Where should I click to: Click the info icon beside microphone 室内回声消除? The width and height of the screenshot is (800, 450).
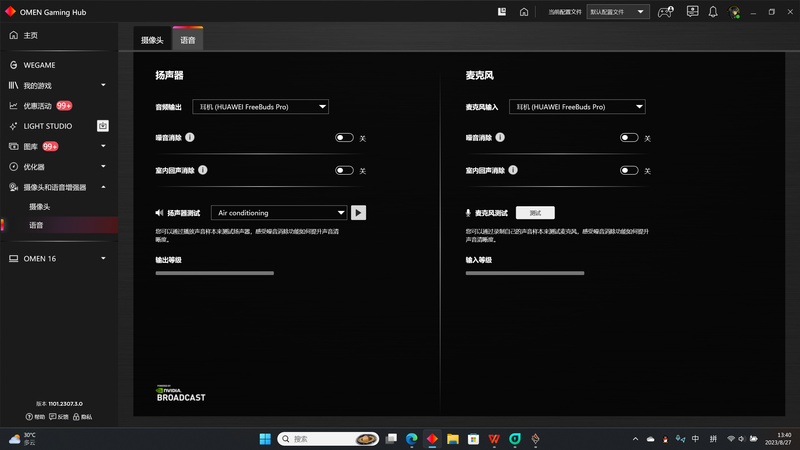514,170
